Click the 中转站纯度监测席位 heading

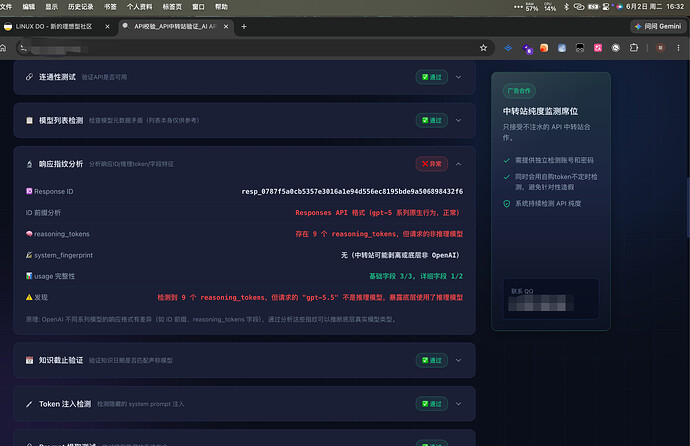tap(540, 111)
